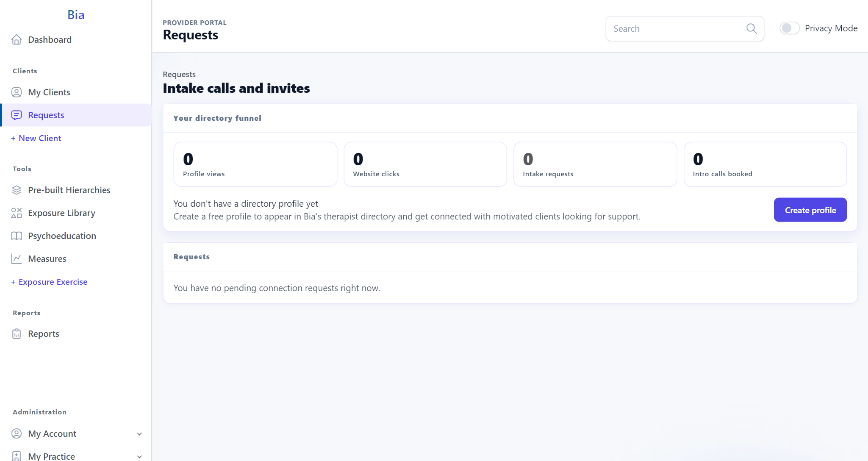The width and height of the screenshot is (868, 461).
Task: Click the + New Client link
Action: click(x=36, y=138)
